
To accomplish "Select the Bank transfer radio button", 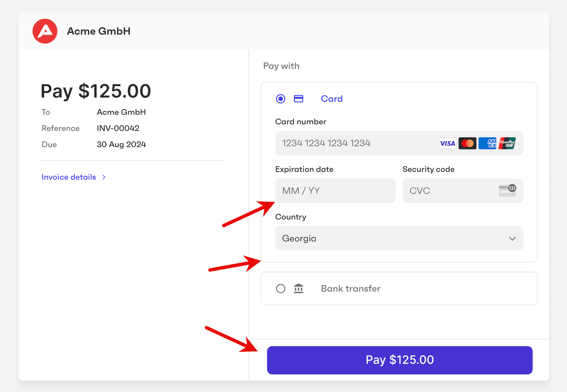I will click(x=280, y=288).
